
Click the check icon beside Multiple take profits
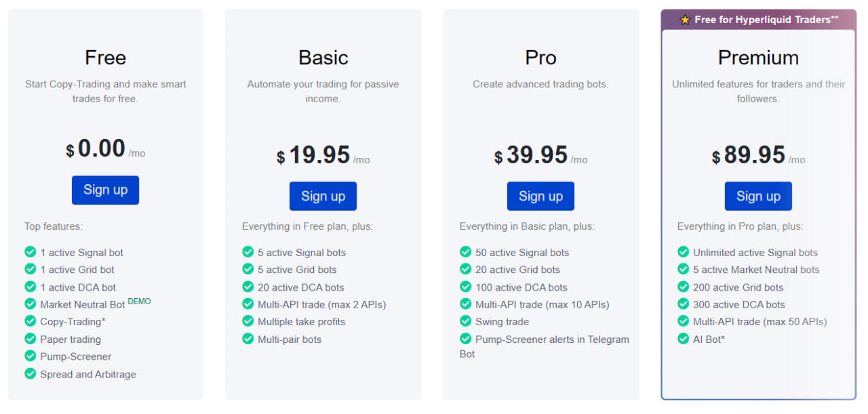248,321
